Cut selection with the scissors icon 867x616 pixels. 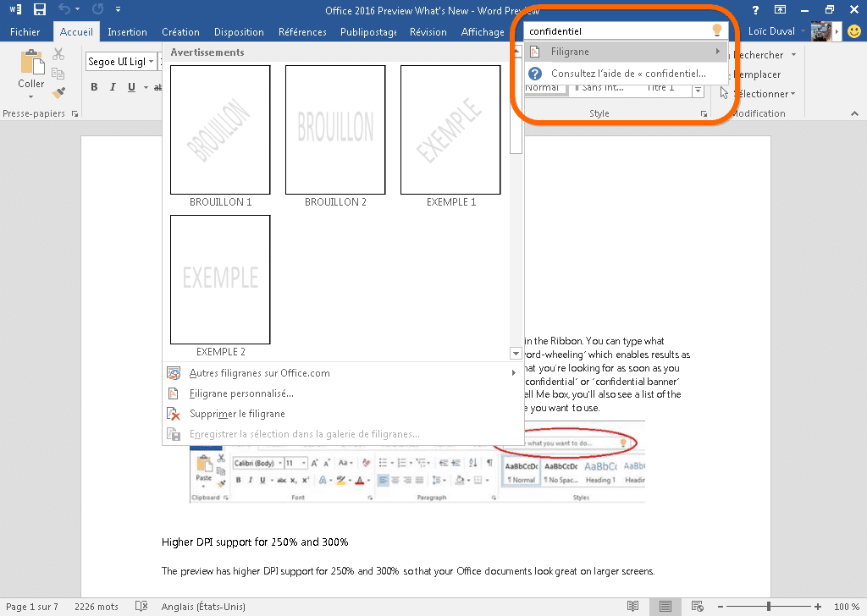pos(58,54)
